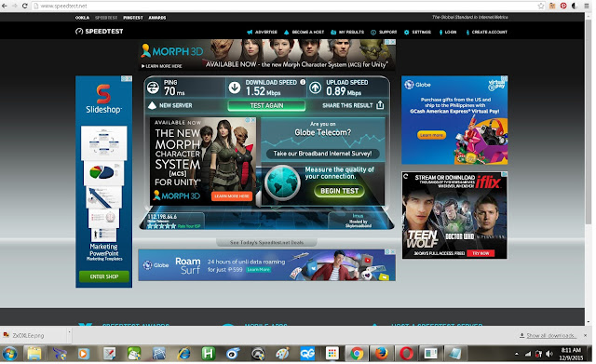This screenshot has width=596, height=364.
Task: Click the globe quality test icon
Action: [282, 183]
